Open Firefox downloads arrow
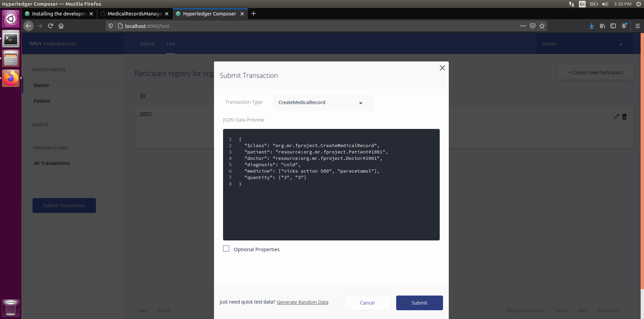This screenshot has width=644, height=319. (x=592, y=26)
